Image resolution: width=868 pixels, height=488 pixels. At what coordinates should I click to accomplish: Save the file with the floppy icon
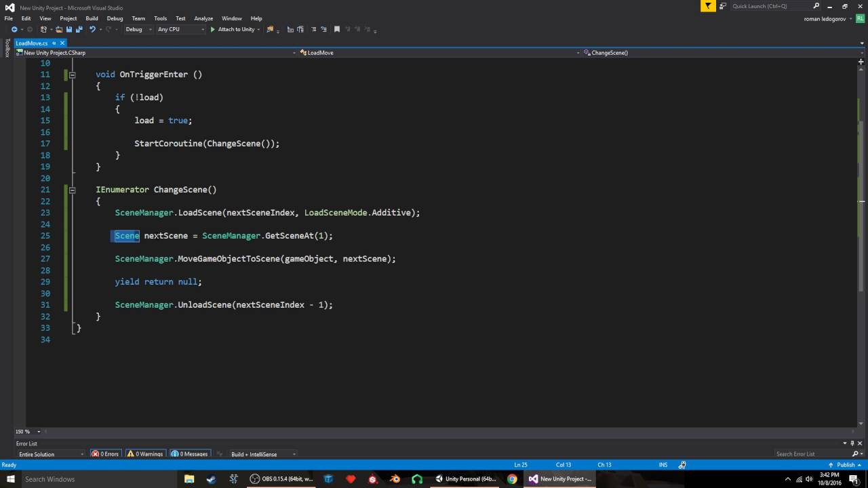[69, 29]
